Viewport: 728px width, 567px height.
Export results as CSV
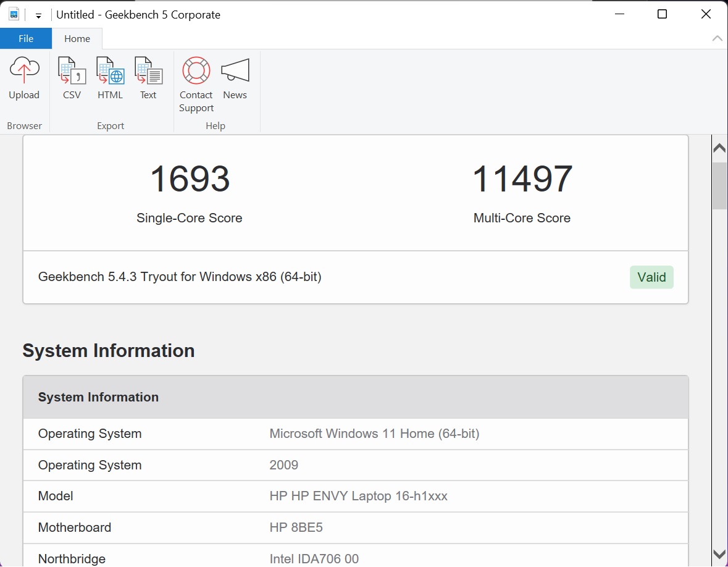(72, 71)
